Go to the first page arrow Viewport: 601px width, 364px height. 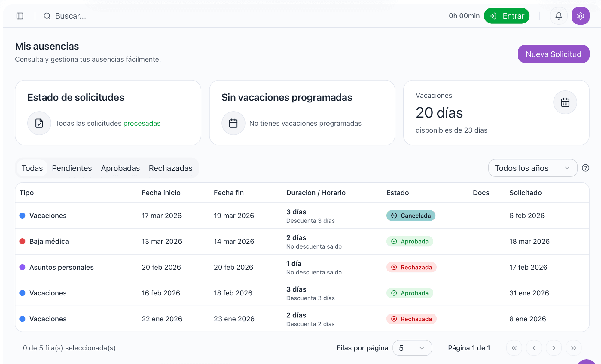click(x=514, y=348)
